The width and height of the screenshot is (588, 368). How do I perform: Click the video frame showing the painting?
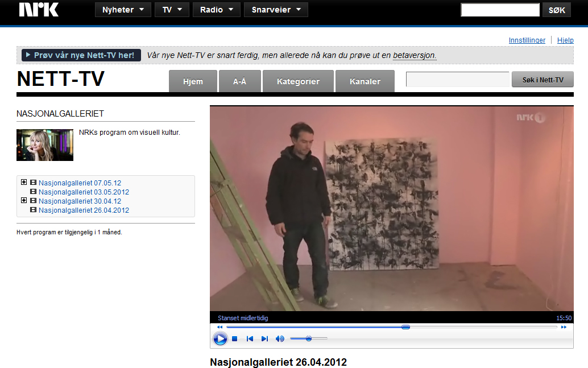pos(391,209)
